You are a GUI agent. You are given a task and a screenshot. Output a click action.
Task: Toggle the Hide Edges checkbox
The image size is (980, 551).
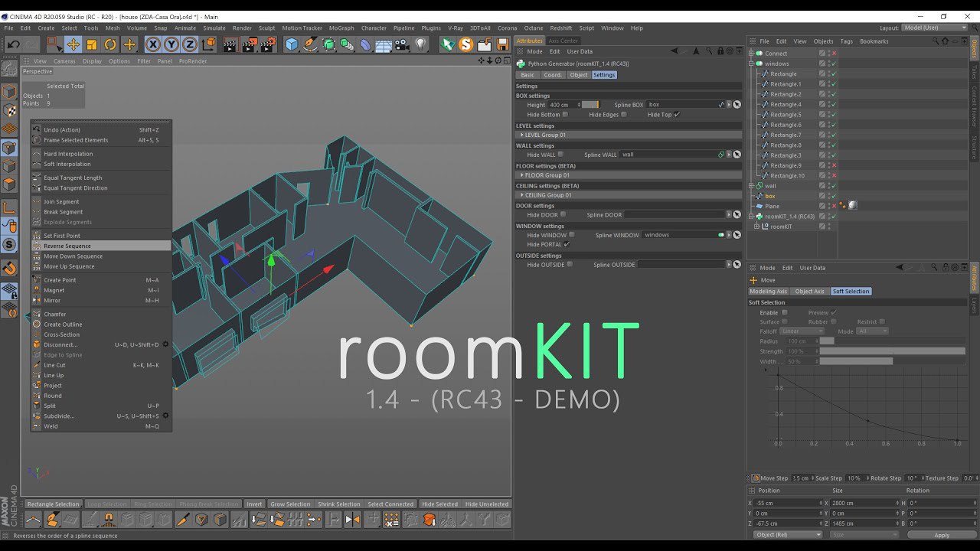[x=624, y=115]
